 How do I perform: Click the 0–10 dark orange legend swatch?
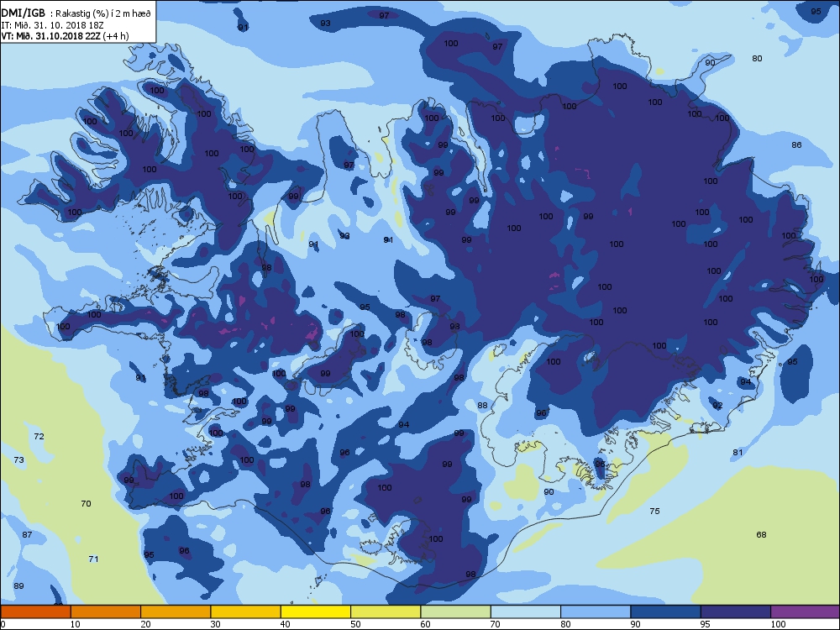click(36, 612)
